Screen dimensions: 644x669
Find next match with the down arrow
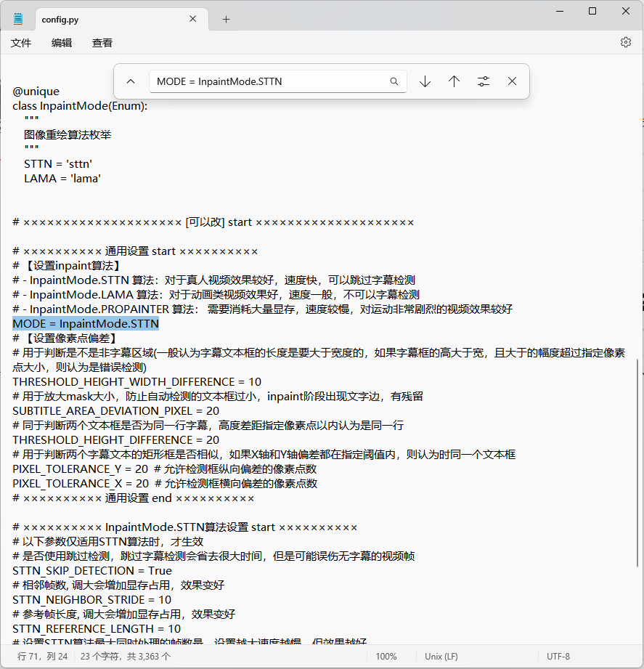point(425,81)
